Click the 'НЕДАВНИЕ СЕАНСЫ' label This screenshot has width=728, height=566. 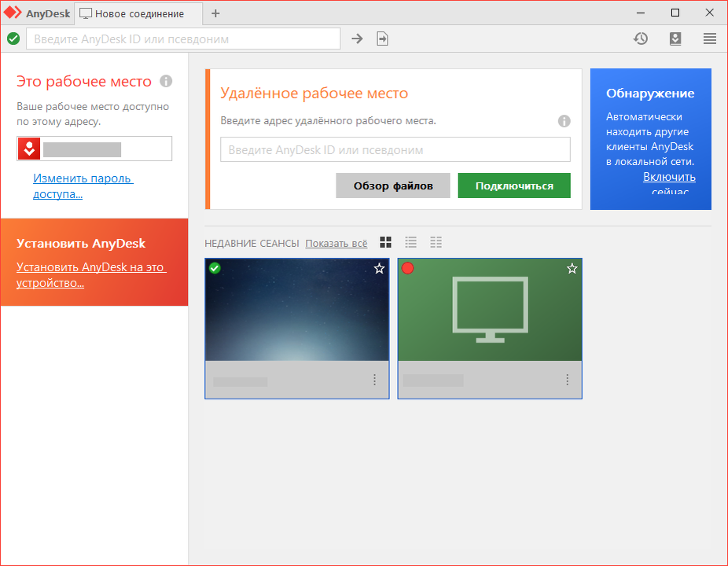(x=252, y=243)
